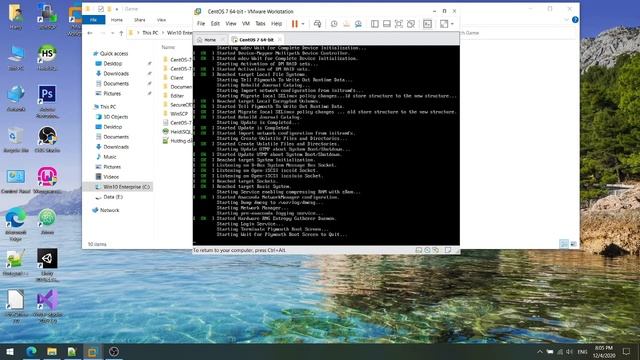
Task: Select Pictures under Quick access
Action: point(112,93)
